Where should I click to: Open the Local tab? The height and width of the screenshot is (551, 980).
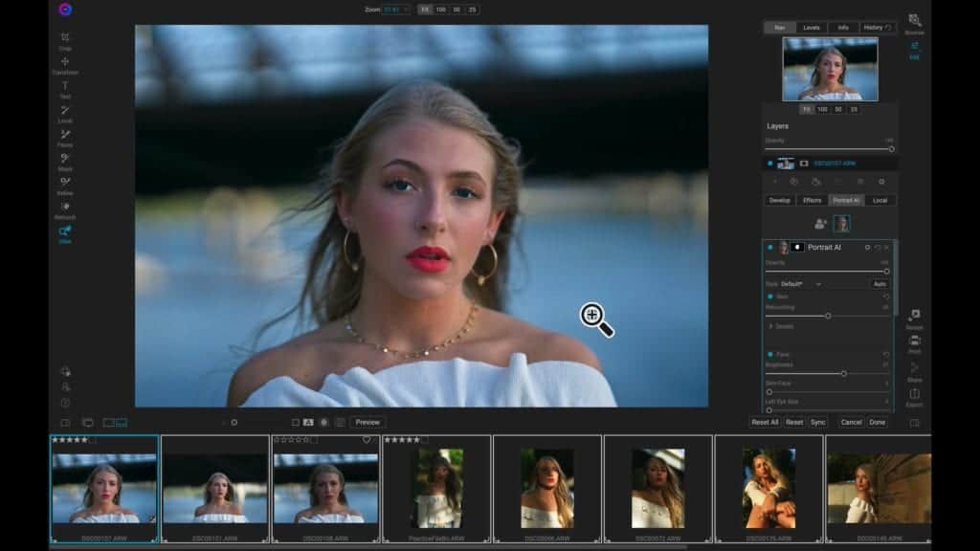[880, 201]
